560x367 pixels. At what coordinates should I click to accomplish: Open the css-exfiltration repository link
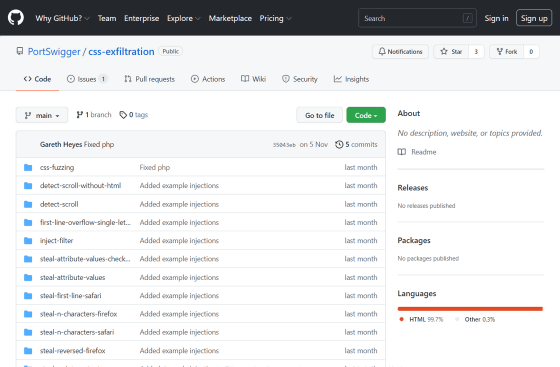click(121, 52)
